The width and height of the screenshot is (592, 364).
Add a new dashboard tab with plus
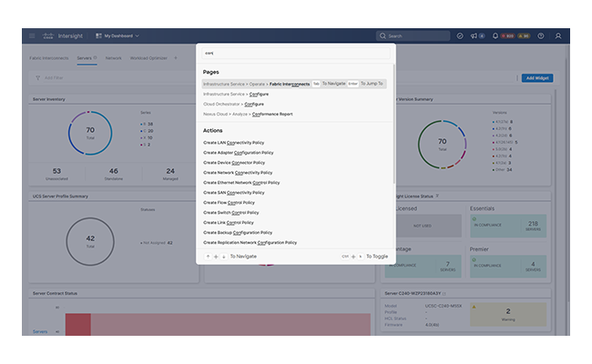176,57
